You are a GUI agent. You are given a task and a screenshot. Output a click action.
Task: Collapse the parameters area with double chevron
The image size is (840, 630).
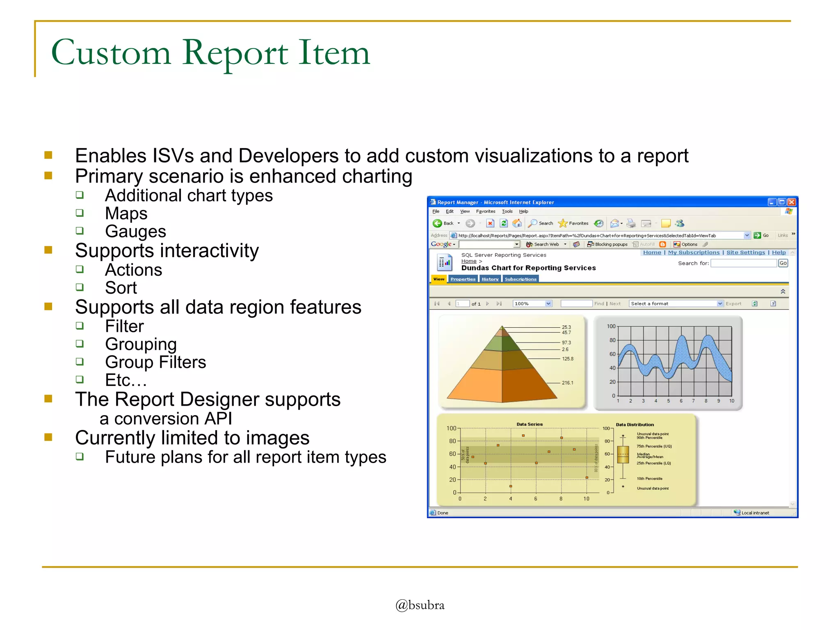[783, 292]
